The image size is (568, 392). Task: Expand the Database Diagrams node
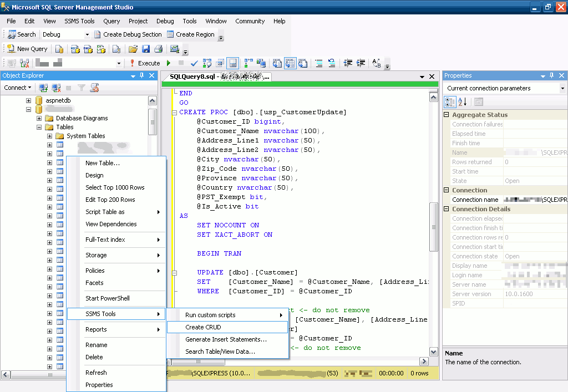point(39,118)
